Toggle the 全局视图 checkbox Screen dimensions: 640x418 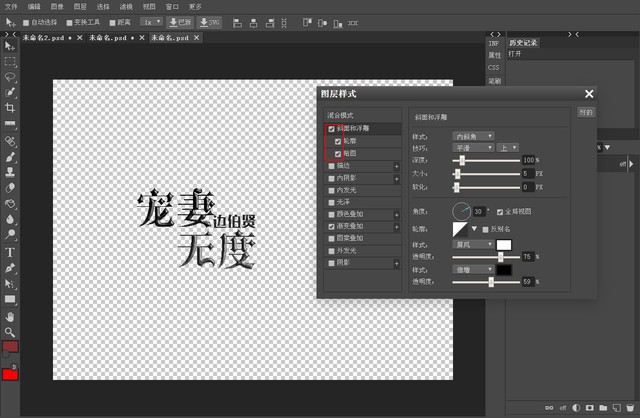pos(500,212)
